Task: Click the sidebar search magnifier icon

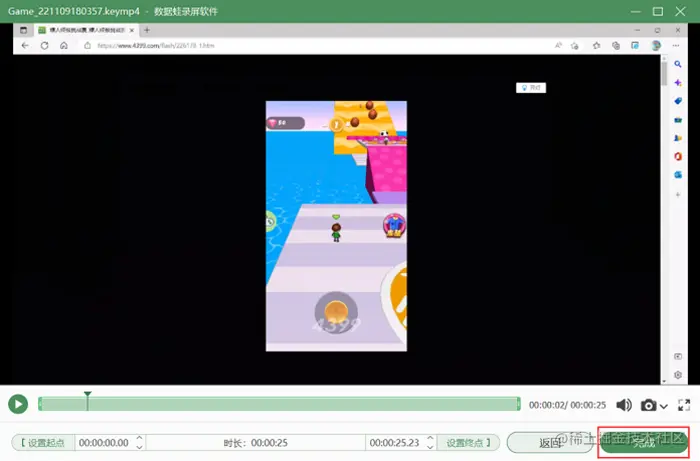Action: [x=678, y=64]
